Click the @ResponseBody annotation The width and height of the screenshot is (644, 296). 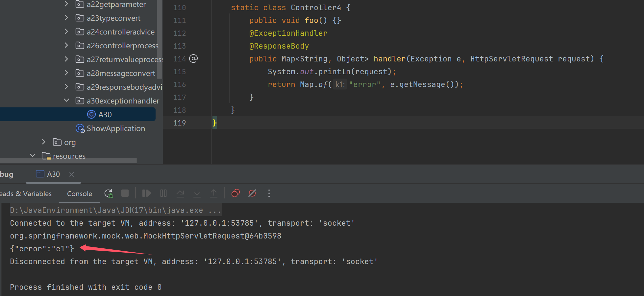[279, 46]
